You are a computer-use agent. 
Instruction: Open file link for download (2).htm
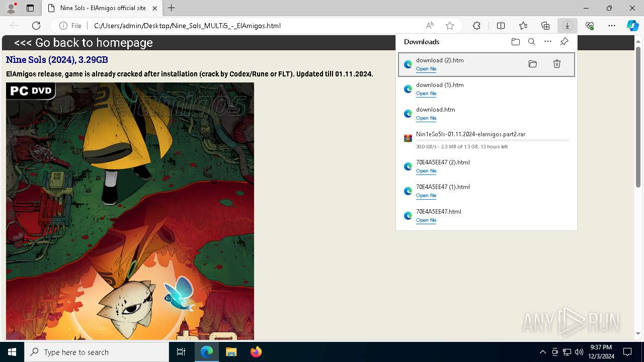tap(426, 69)
